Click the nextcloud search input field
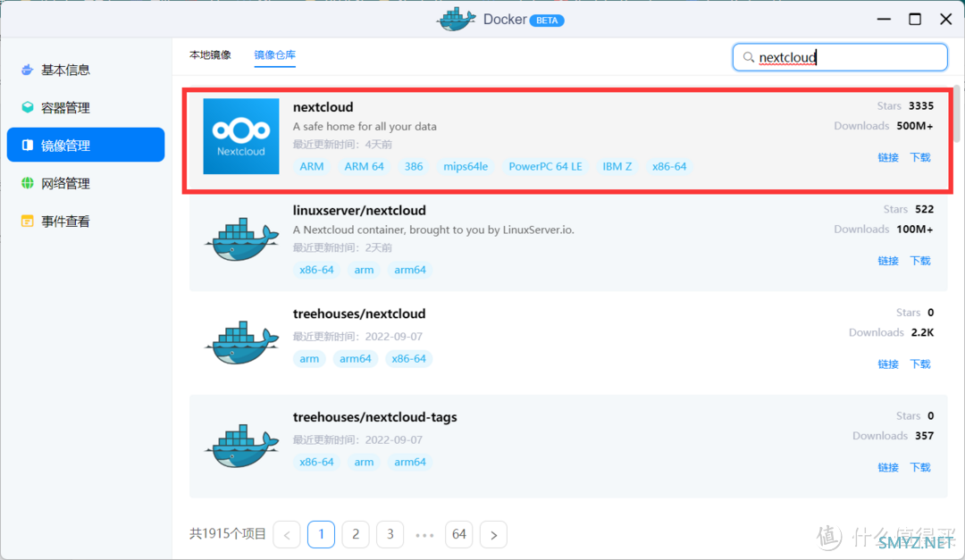 (840, 57)
